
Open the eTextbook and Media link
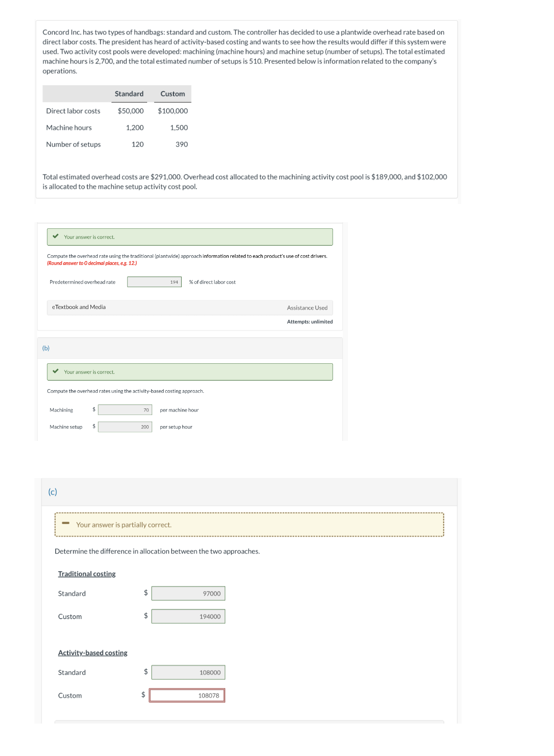[79, 307]
